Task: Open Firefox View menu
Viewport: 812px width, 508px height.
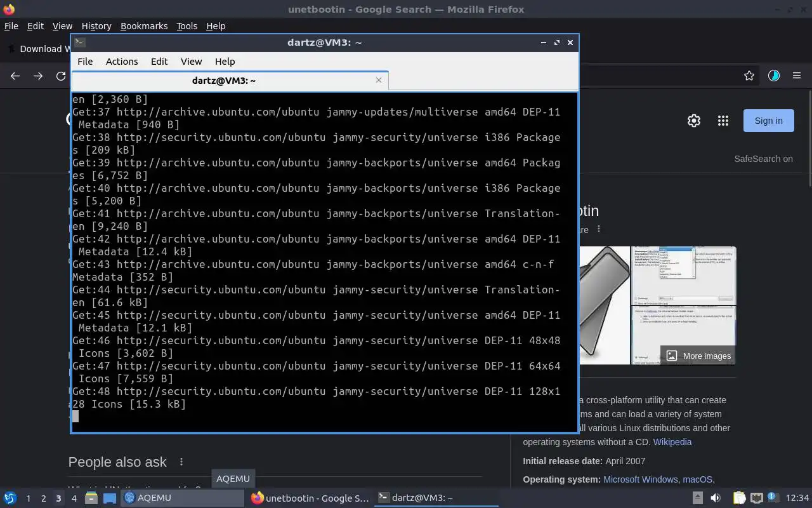Action: (62, 26)
